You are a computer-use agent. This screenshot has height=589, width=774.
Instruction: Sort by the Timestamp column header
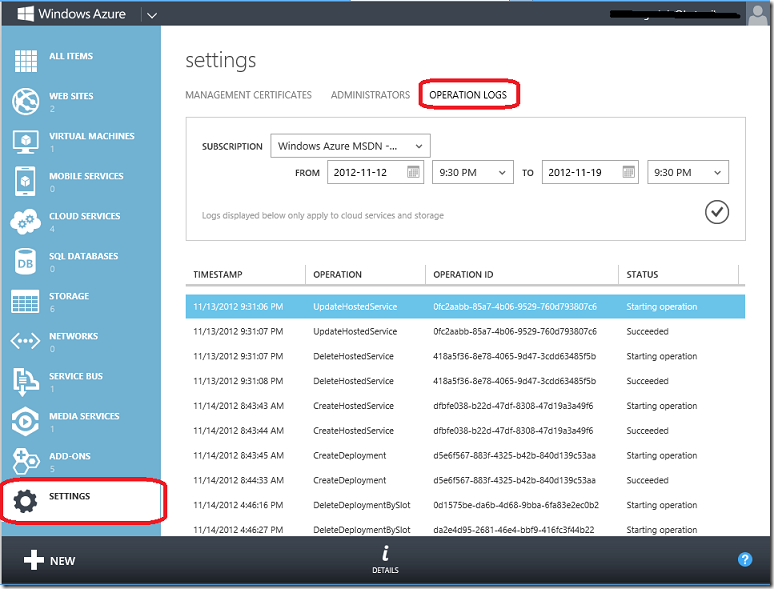[x=218, y=275]
